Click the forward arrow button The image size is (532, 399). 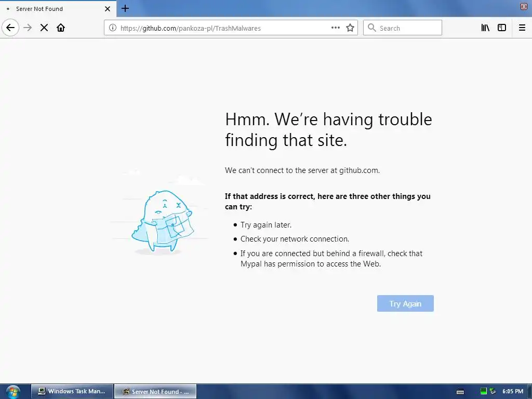coord(28,28)
